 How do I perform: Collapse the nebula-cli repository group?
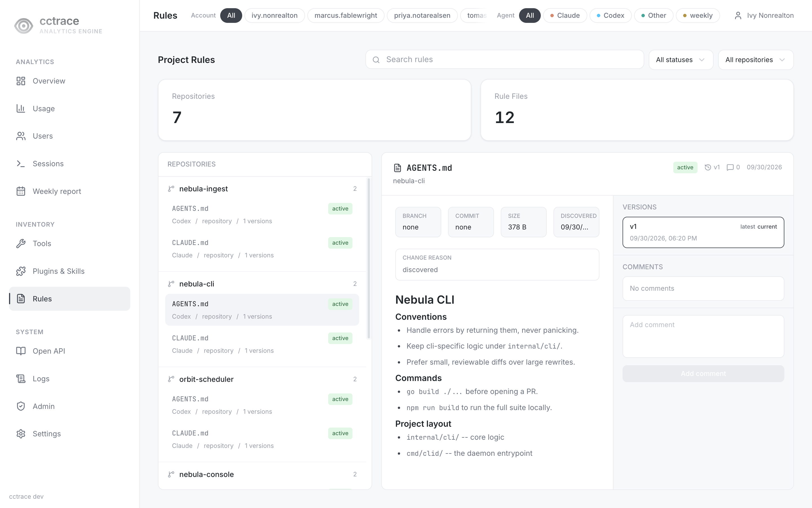point(262,284)
